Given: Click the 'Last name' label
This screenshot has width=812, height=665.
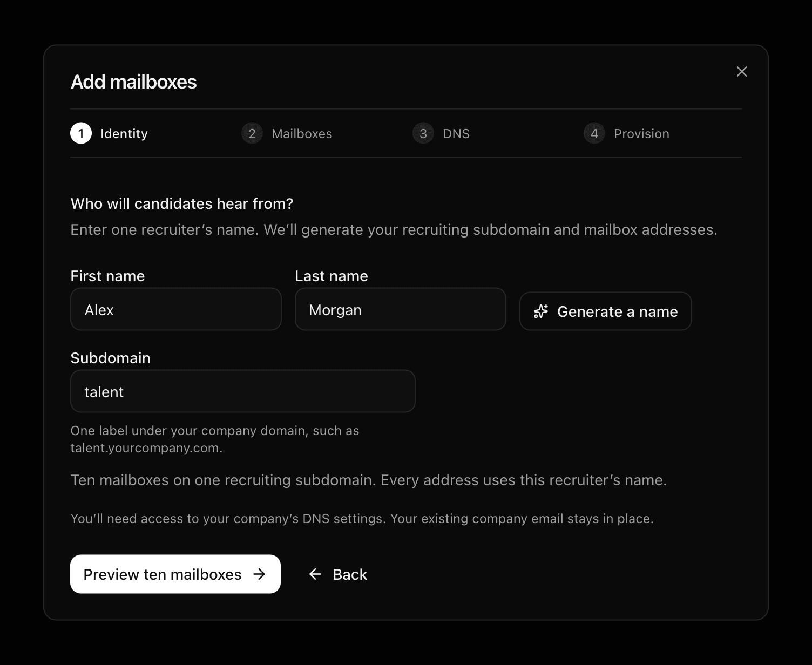Looking at the screenshot, I should pos(331,276).
